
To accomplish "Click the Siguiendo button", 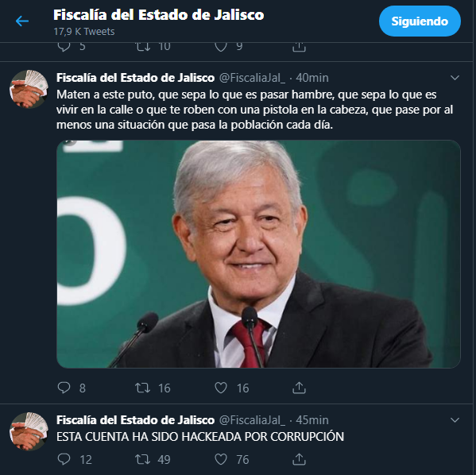I will point(420,21).
